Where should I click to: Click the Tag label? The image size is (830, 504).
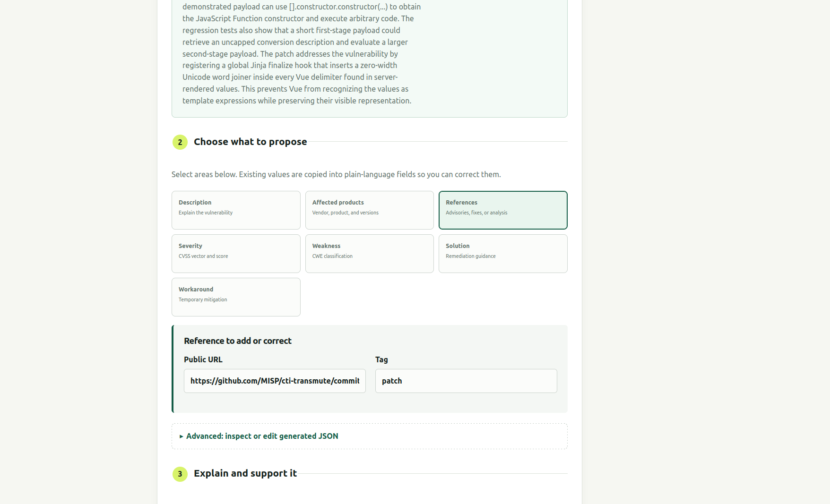(x=381, y=359)
